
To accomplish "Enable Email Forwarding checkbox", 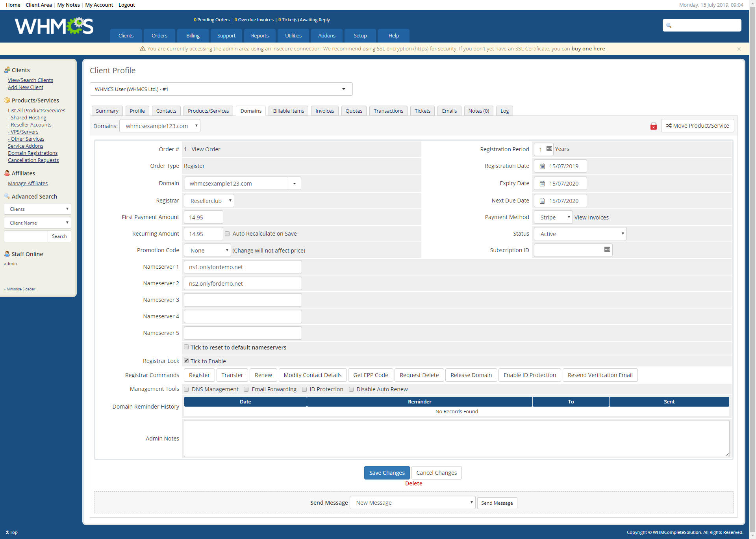I will tap(246, 389).
